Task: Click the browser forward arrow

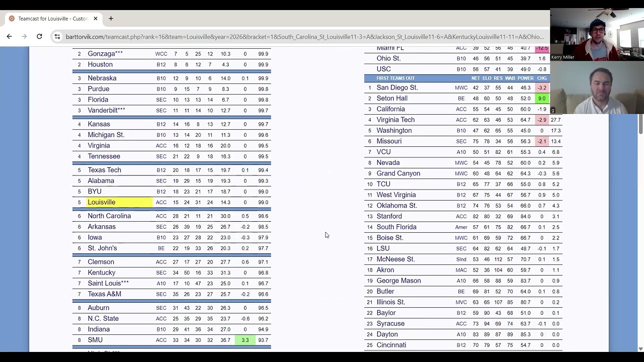Action: click(24, 36)
